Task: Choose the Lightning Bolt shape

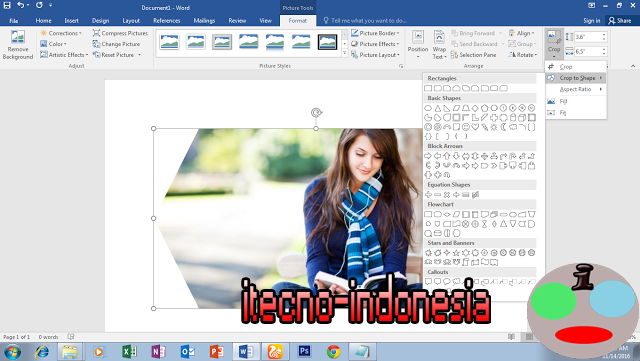Action: (x=484, y=127)
